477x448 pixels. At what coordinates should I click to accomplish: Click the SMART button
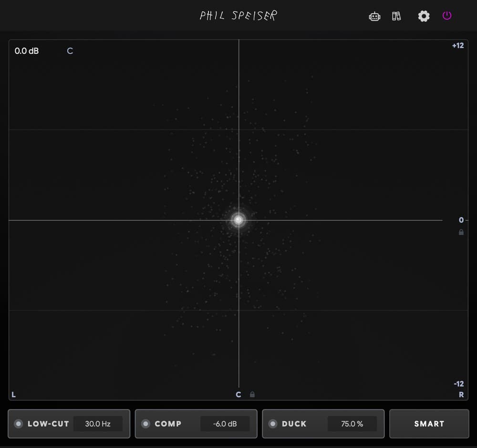click(429, 424)
